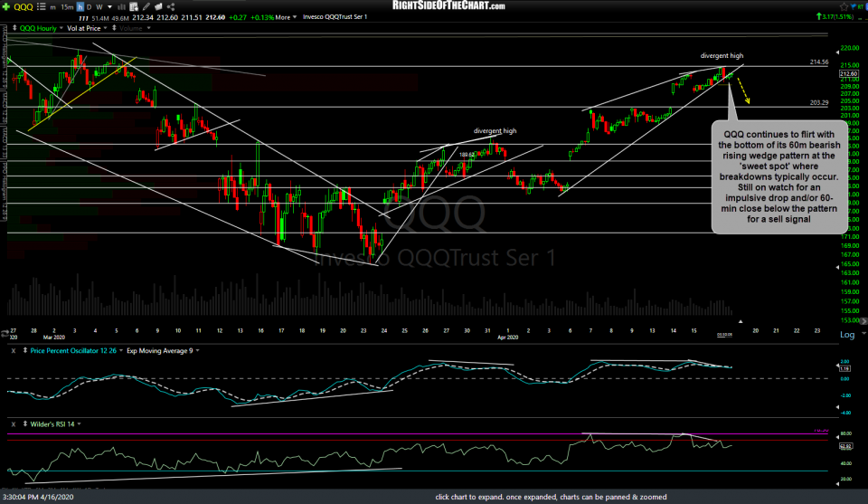Expand the timeframe dropdown arrow after W
This screenshot has height=504, width=868.
[x=109, y=7]
